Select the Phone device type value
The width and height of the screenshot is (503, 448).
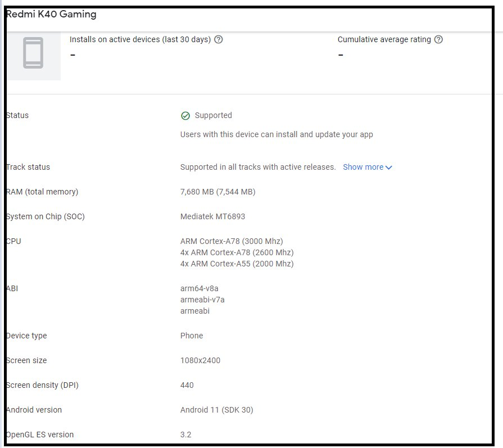pyautogui.click(x=192, y=336)
